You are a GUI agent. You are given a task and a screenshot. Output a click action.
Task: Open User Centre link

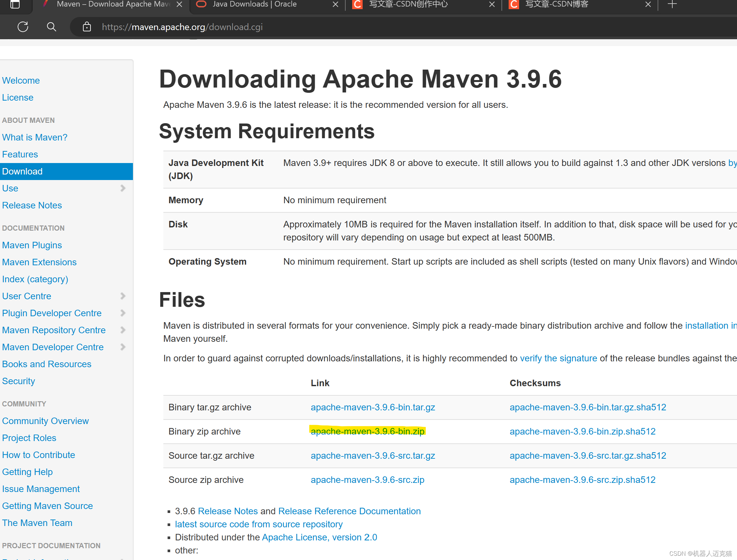click(27, 296)
